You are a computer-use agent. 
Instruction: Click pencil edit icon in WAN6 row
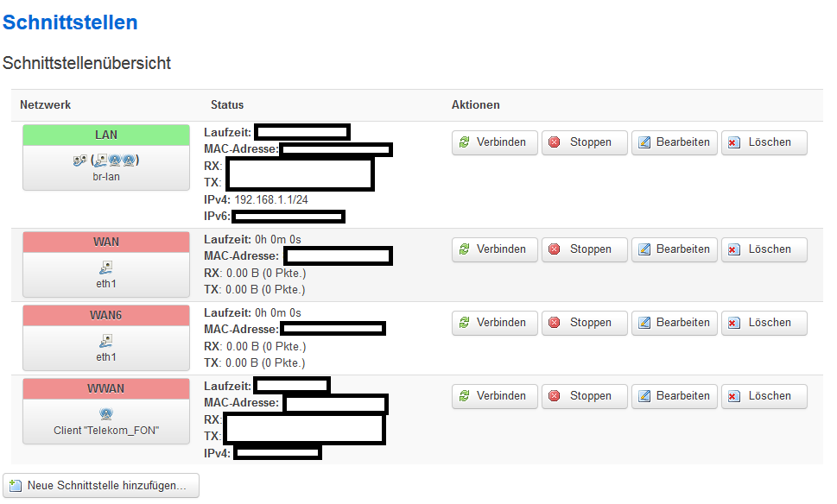point(644,323)
